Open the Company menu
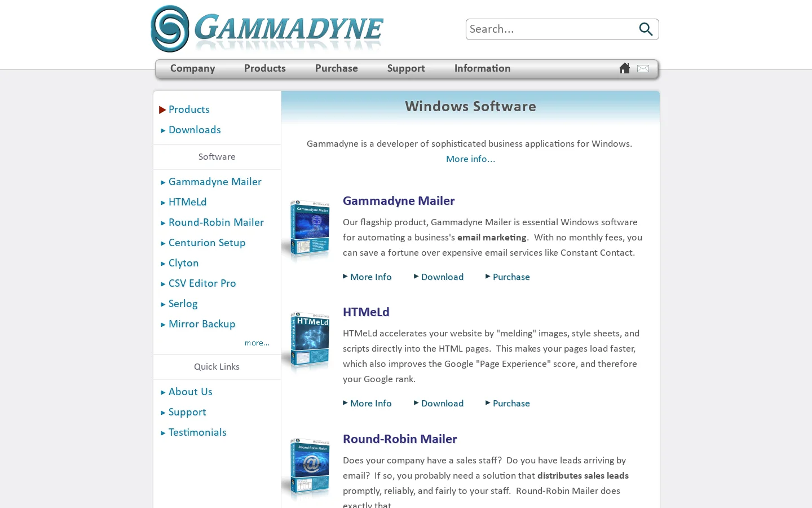The height and width of the screenshot is (508, 812). 192,68
